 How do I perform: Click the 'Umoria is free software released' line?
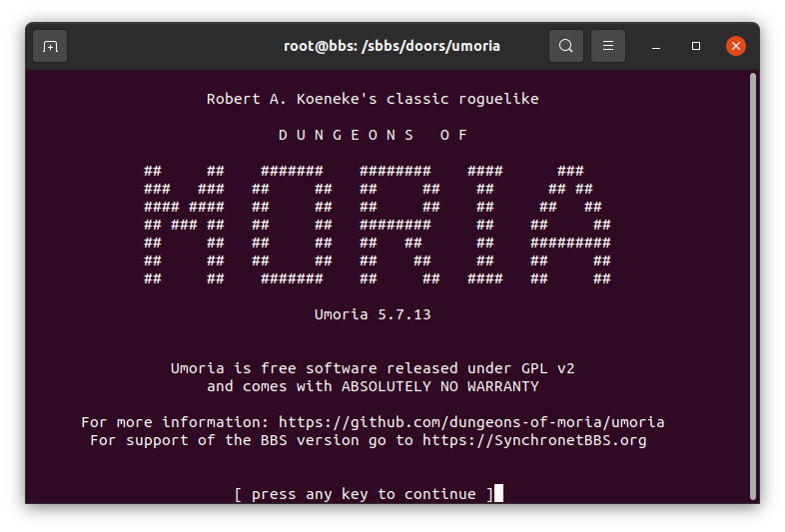tap(373, 369)
